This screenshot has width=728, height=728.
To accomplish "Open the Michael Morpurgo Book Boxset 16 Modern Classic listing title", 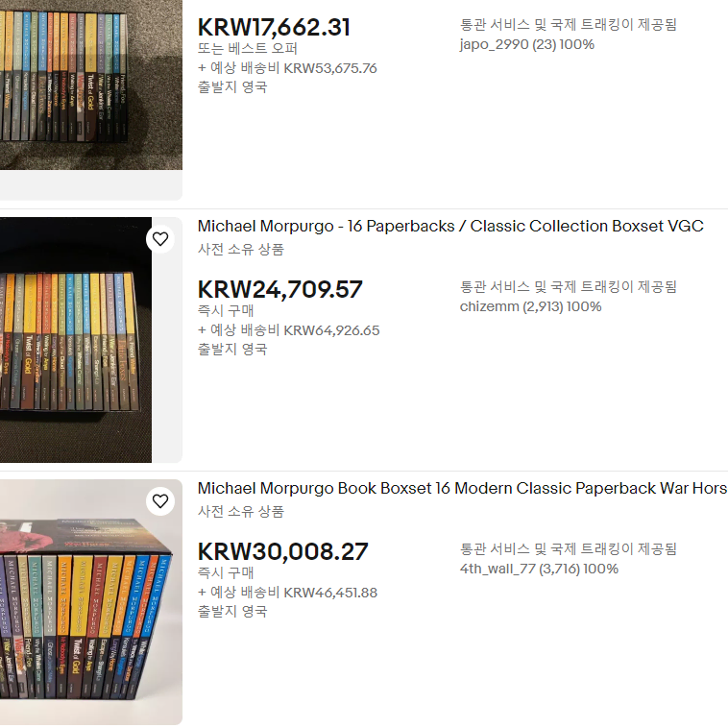I will tap(462, 489).
